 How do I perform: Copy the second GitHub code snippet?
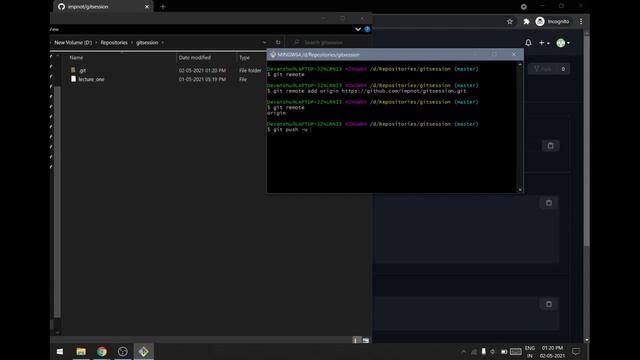click(549, 203)
